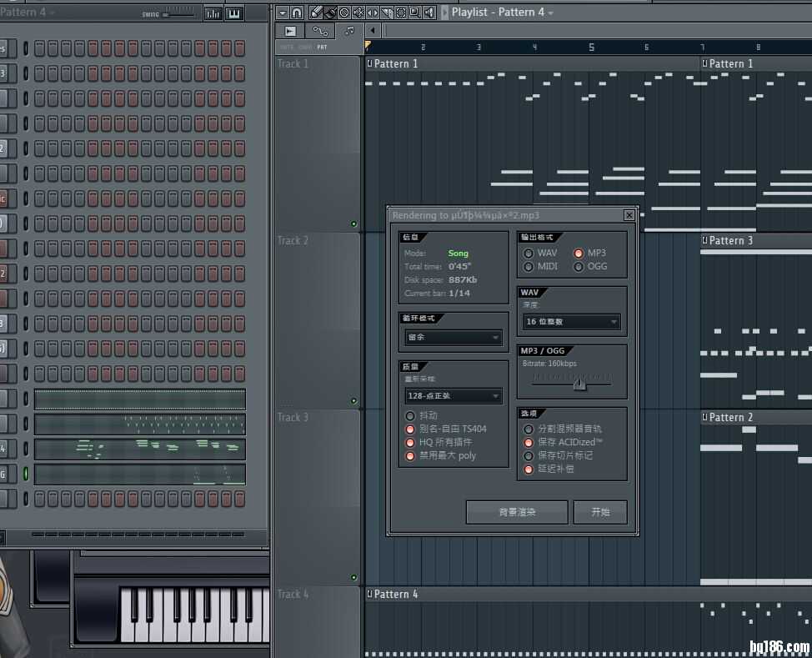Click the 背景渲染 background render button
The height and width of the screenshot is (658, 812).
point(517,512)
